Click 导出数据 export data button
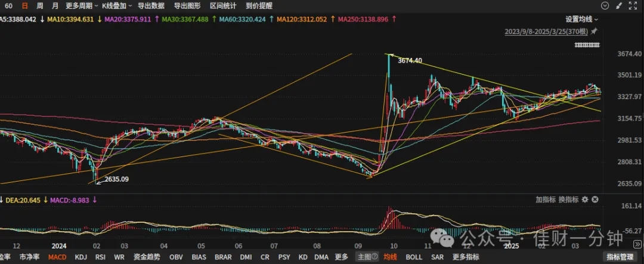The height and width of the screenshot is (264, 644). click(151, 6)
